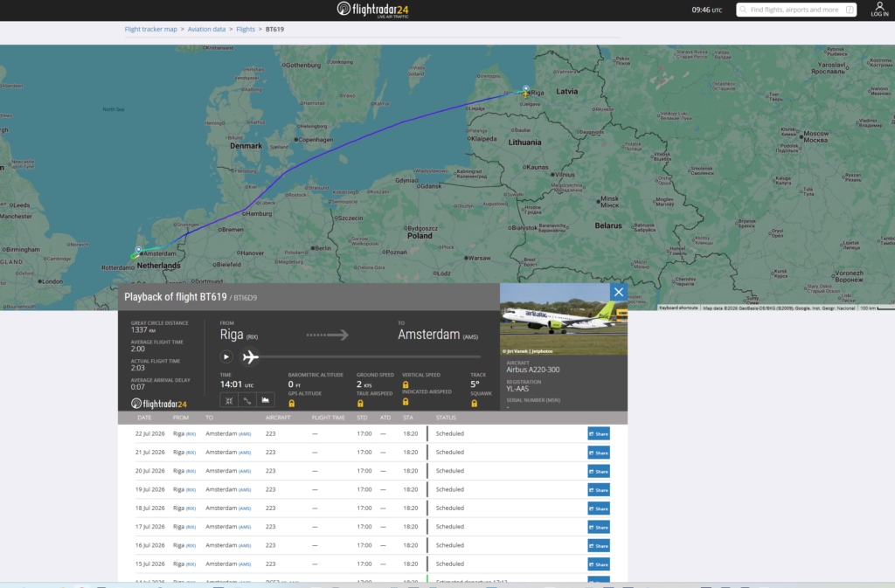Screen dimensions: 895x588
Task: Click the vertical speed lock icon
Action: [x=406, y=384]
